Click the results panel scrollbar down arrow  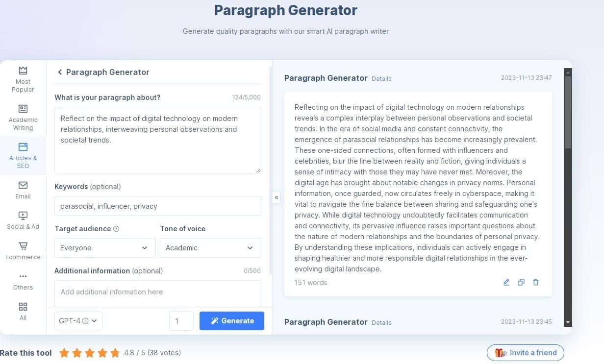[568, 322]
